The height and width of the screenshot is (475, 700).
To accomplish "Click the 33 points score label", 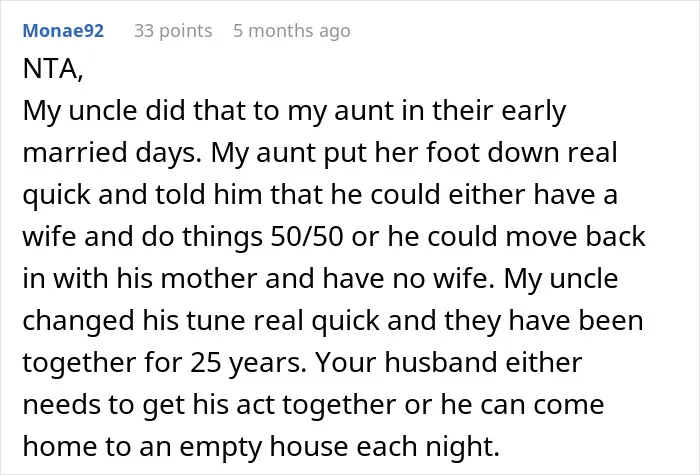I will 173,31.
